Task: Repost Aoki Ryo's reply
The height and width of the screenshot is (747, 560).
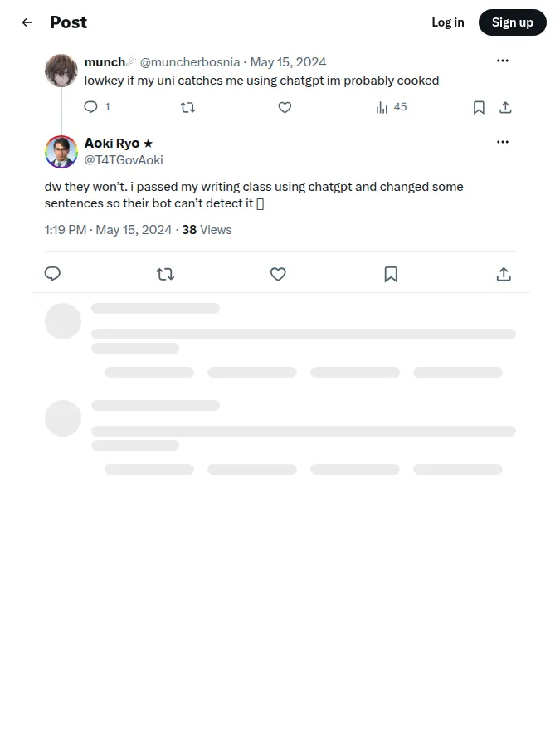Action: [165, 274]
